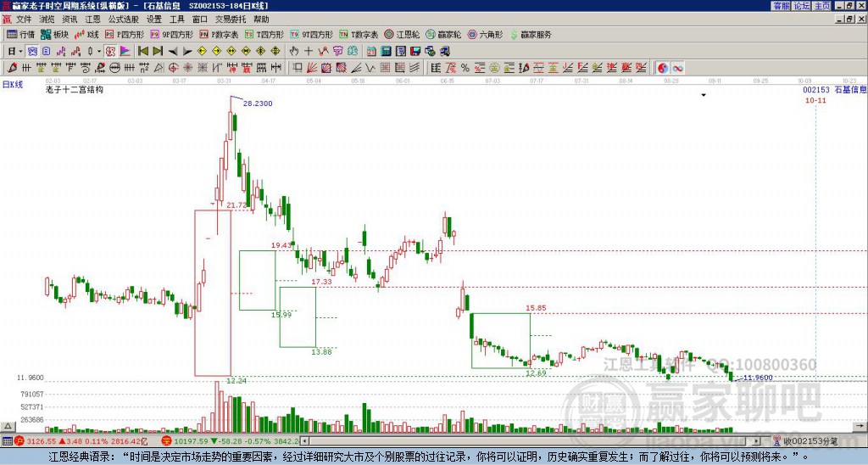Click the 10-11 date marker label
Viewport: 868px width, 465px height.
pyautogui.click(x=815, y=100)
